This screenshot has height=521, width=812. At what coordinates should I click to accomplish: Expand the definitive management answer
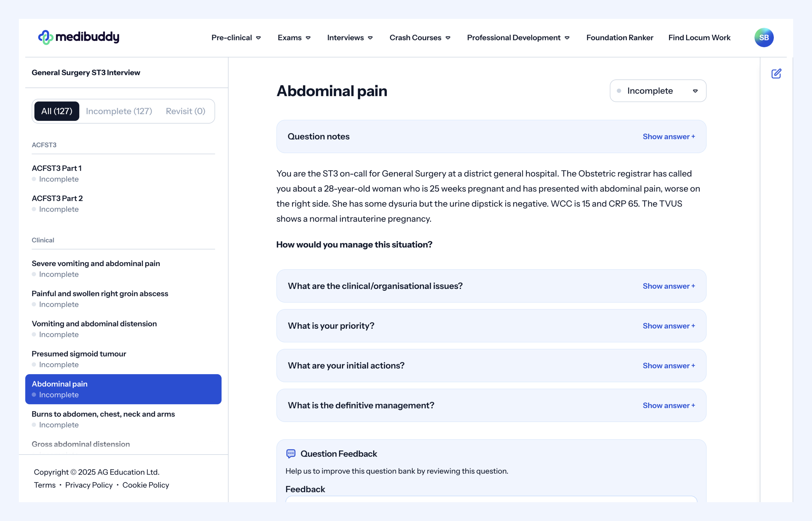[x=668, y=405]
